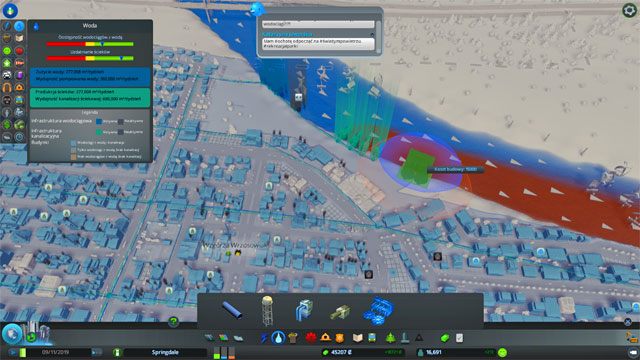Click the Chirper bird icon
The width and height of the screenshot is (640, 360).
coord(257,9)
